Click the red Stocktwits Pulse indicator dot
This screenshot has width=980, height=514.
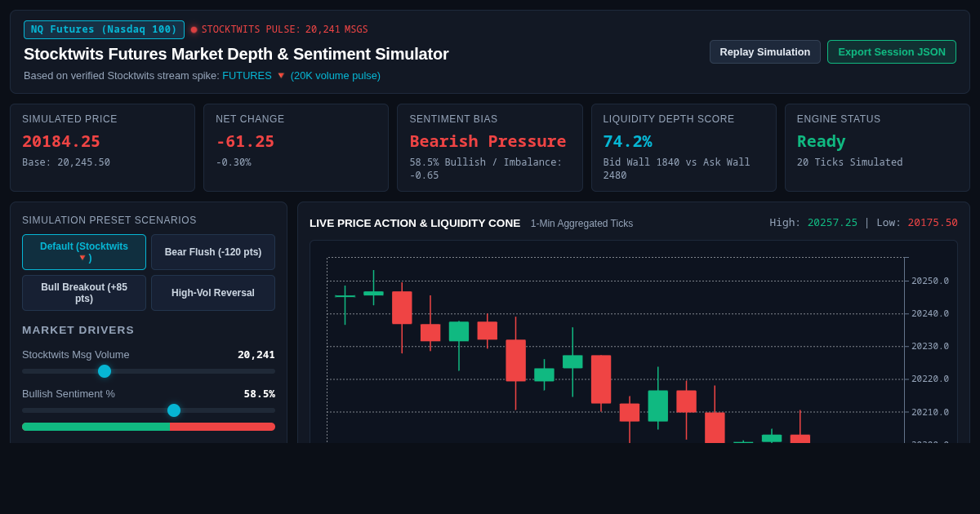point(194,29)
